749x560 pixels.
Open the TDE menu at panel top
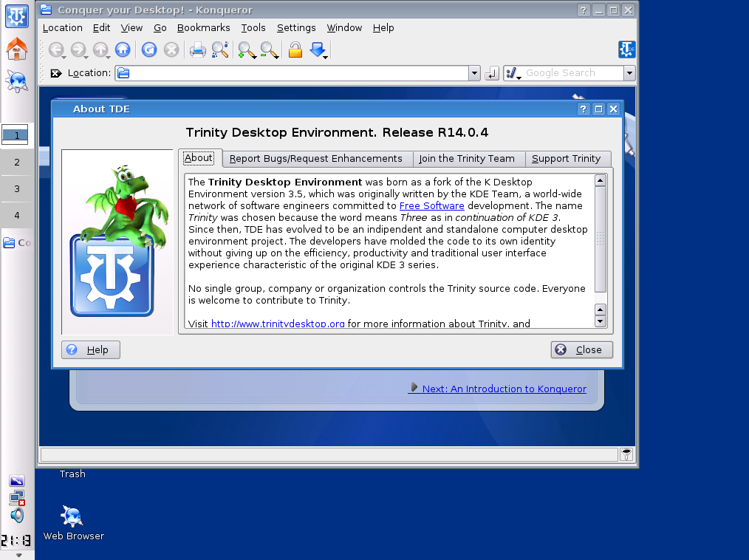pos(16,16)
